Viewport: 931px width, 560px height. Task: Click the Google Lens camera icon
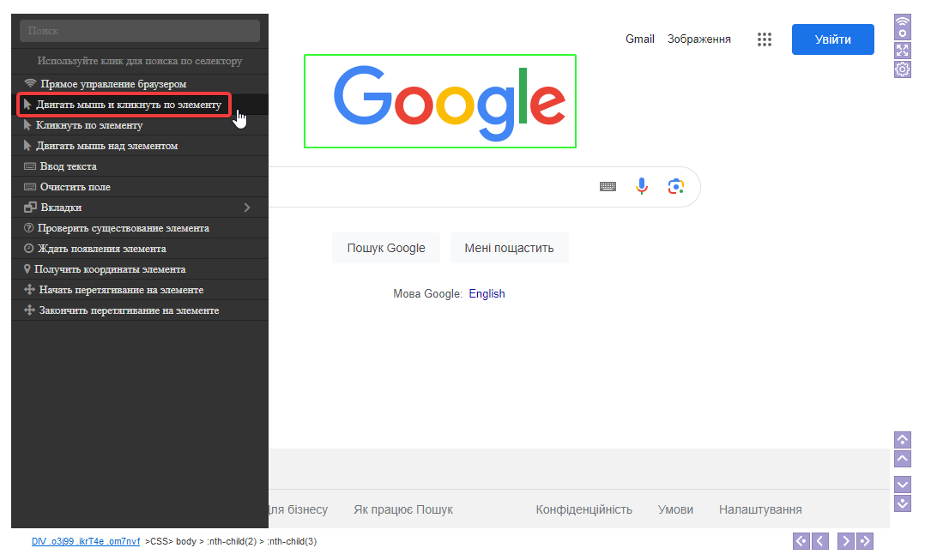(676, 186)
